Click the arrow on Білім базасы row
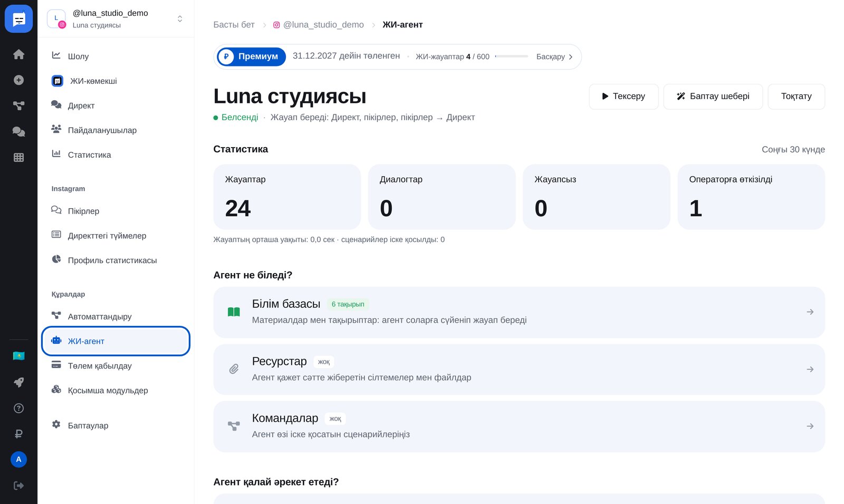This screenshot has height=504, width=844. tap(810, 312)
